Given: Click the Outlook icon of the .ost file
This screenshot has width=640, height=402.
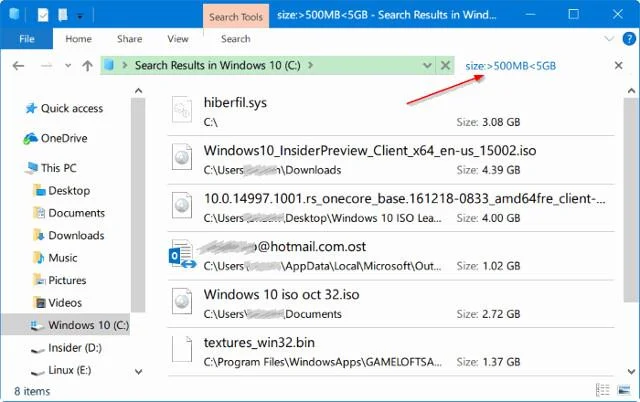Looking at the screenshot, I should [182, 253].
